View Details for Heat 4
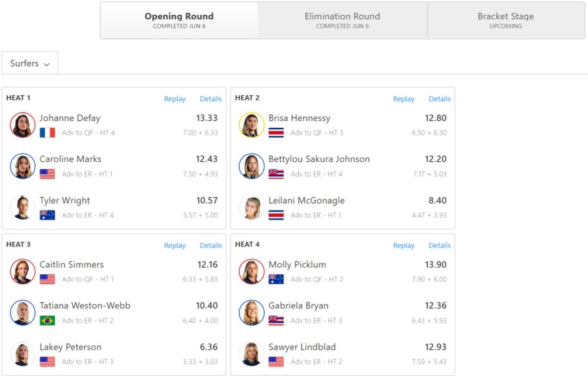588x376 pixels. click(440, 245)
